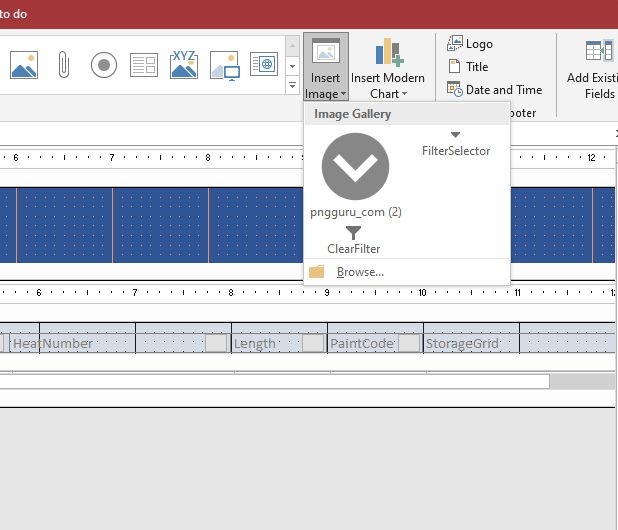Click the small box right of PaintCode field
618x530 pixels.
click(408, 343)
